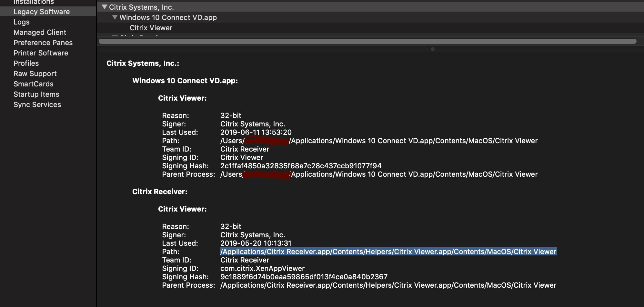The height and width of the screenshot is (307, 644).
Task: Open SmartCards sidebar entry
Action: (x=34, y=84)
